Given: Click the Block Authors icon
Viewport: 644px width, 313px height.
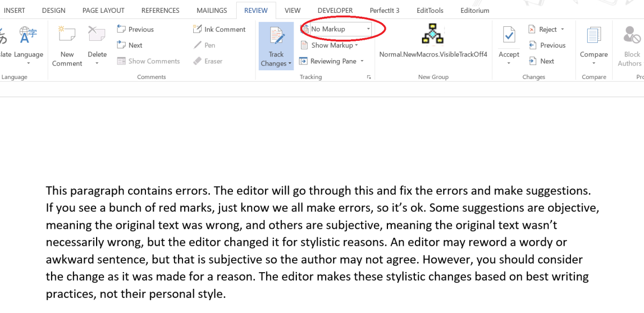Looking at the screenshot, I should pyautogui.click(x=631, y=35).
